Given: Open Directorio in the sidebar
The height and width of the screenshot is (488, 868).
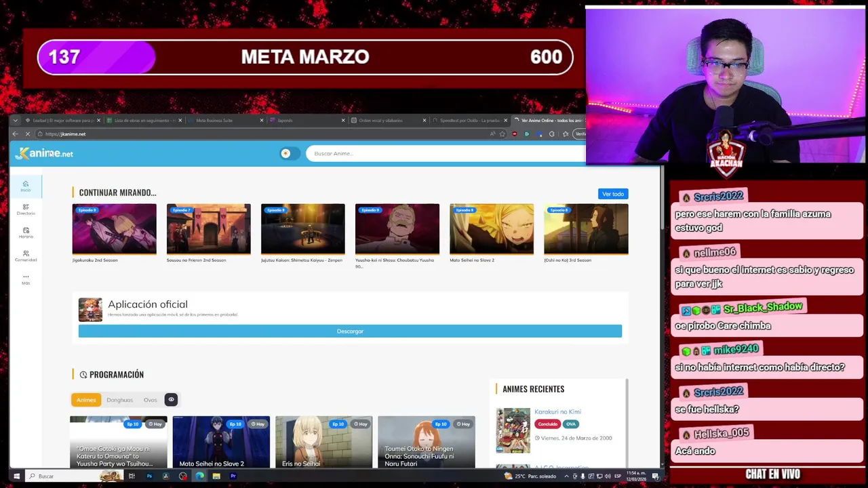Looking at the screenshot, I should pos(26,209).
